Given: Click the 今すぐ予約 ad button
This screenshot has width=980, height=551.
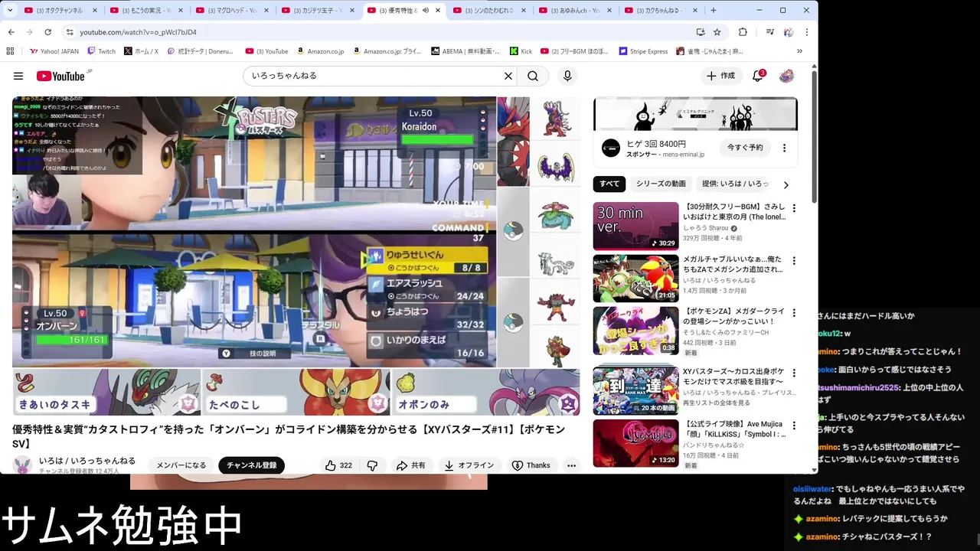Looking at the screenshot, I should pyautogui.click(x=745, y=148).
